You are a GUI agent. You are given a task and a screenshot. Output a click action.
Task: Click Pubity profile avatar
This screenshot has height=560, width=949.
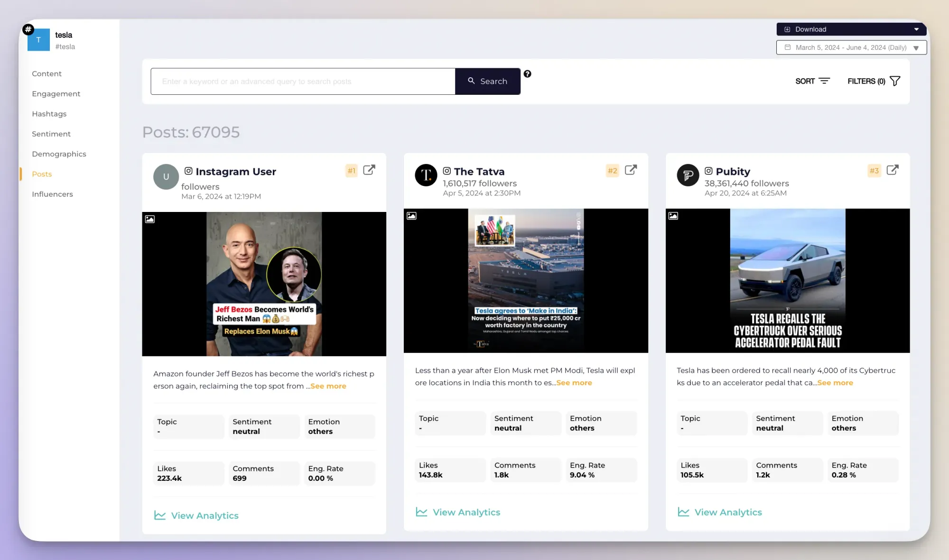point(688,175)
